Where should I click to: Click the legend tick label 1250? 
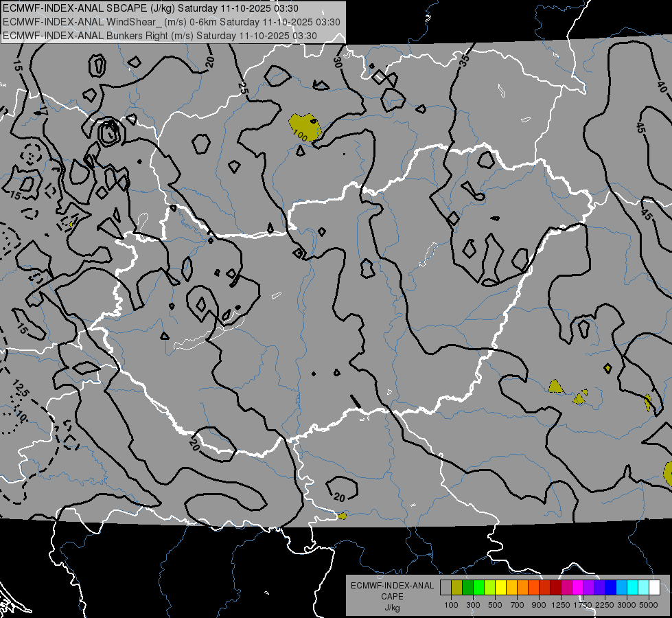point(561,605)
